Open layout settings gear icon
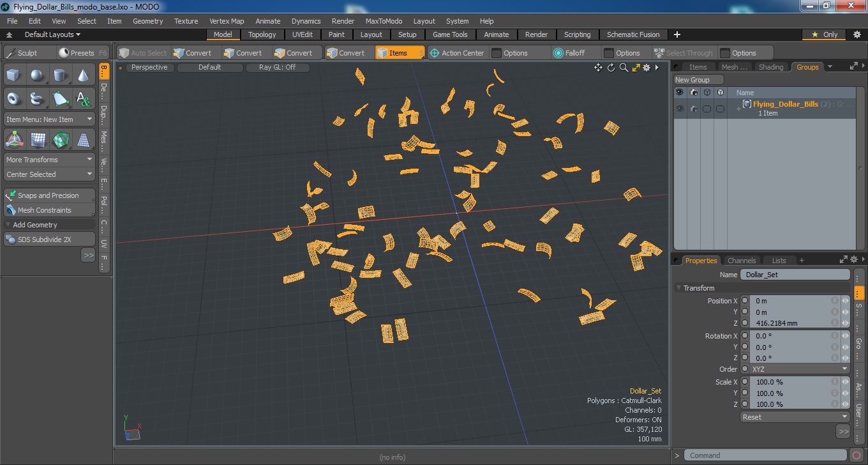This screenshot has width=868, height=465. click(857, 34)
